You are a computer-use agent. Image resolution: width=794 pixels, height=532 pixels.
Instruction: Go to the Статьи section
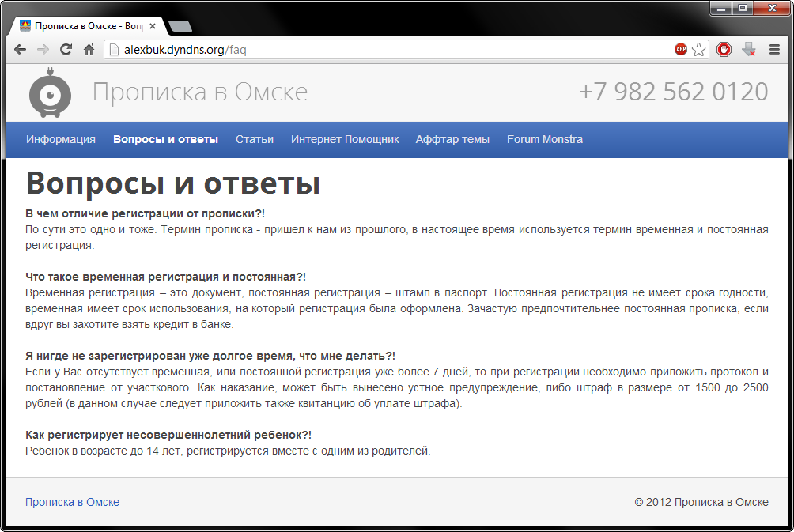pyautogui.click(x=255, y=139)
